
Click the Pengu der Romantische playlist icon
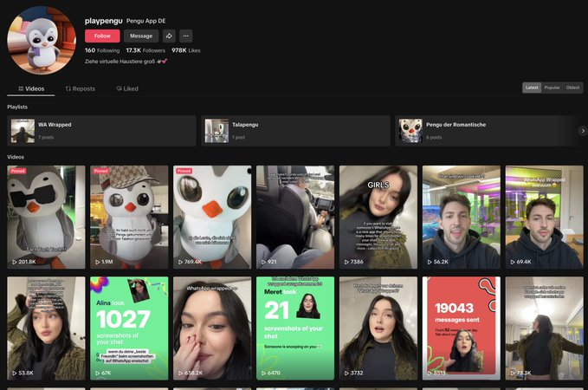(x=410, y=130)
